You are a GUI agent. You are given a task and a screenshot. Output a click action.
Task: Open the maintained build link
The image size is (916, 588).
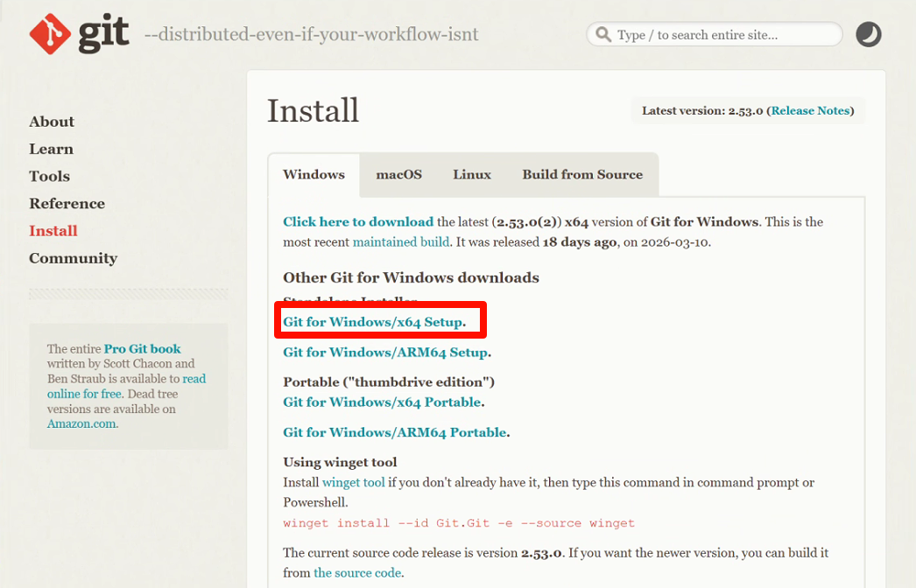point(401,241)
